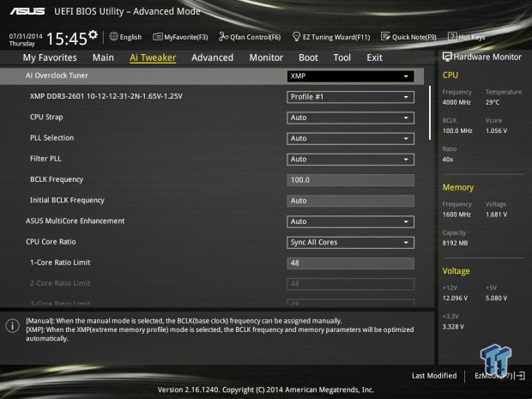Click the English language button
The height and width of the screenshot is (399, 532).
130,37
